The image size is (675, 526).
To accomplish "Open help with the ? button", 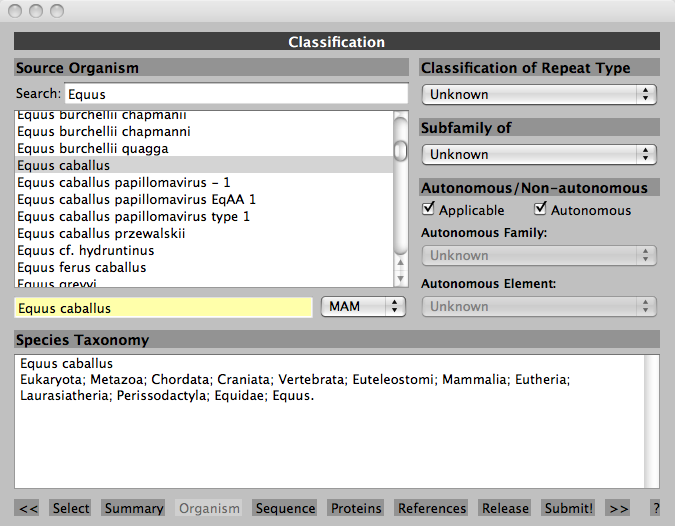I will pyautogui.click(x=655, y=508).
